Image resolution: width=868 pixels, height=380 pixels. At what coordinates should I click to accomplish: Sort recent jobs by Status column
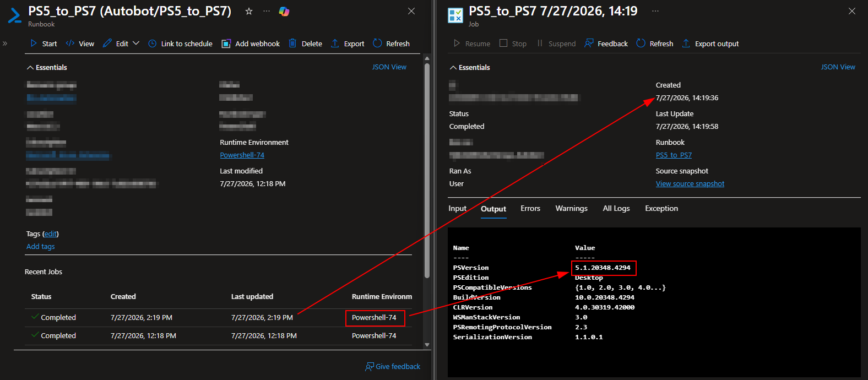coord(41,296)
